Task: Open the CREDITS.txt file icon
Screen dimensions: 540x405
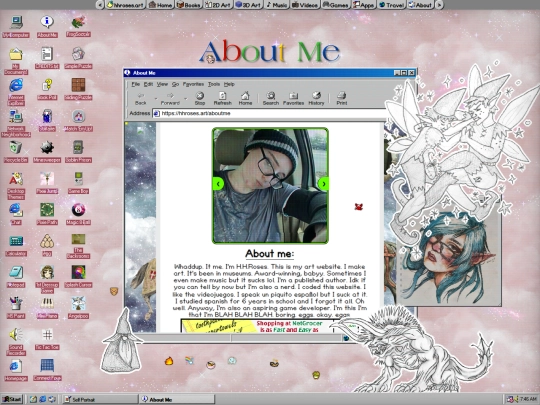Action: (x=47, y=58)
